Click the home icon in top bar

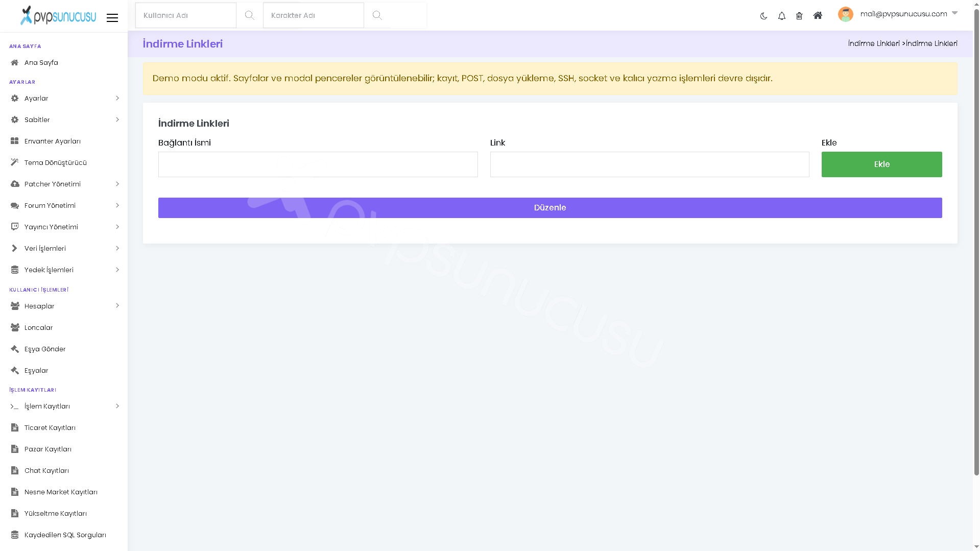pos(818,15)
